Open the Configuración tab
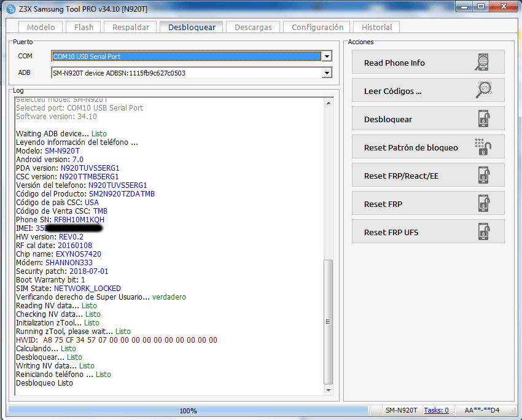This screenshot has height=420, width=522. (317, 27)
